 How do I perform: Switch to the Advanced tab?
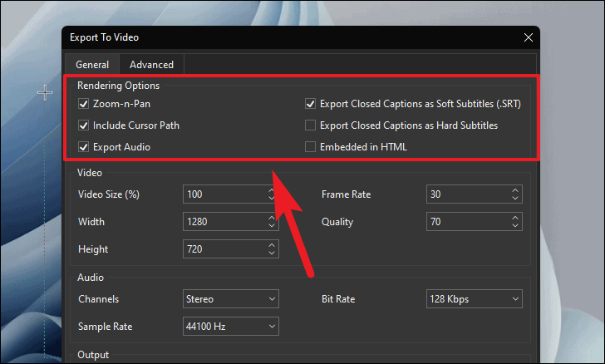point(151,65)
